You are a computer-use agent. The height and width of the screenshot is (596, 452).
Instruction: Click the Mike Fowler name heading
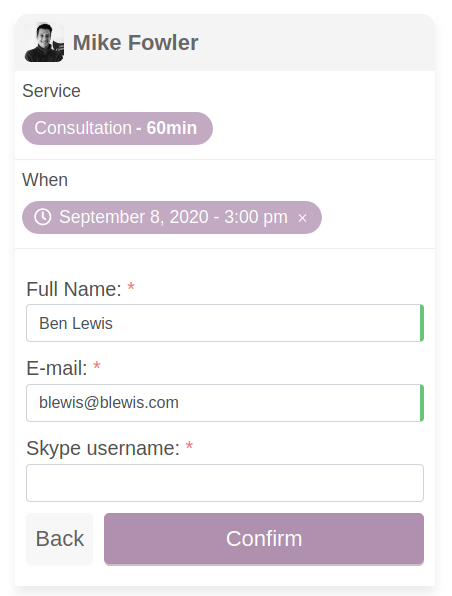pos(135,43)
